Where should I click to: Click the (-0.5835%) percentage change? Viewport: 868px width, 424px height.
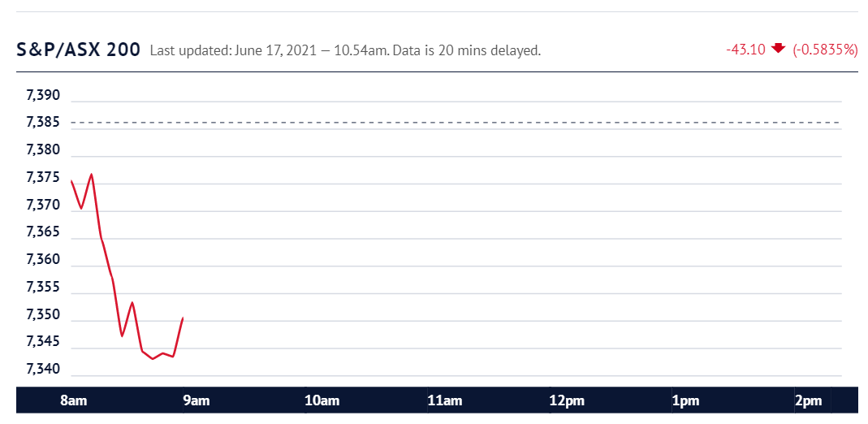pos(825,50)
